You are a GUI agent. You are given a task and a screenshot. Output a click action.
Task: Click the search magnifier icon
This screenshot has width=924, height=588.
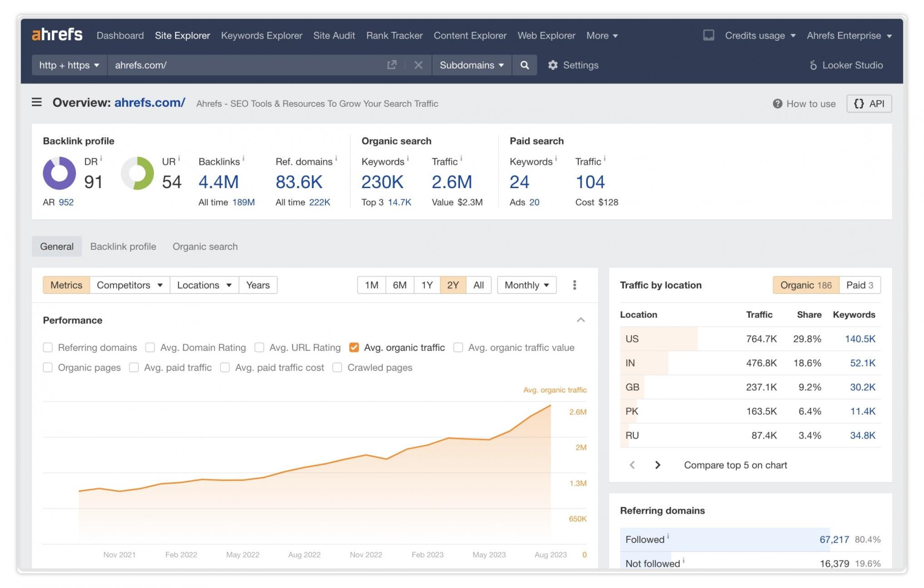pos(524,65)
